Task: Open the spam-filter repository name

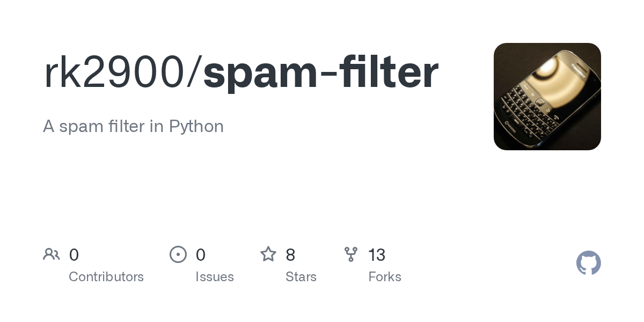Action: tap(321, 73)
